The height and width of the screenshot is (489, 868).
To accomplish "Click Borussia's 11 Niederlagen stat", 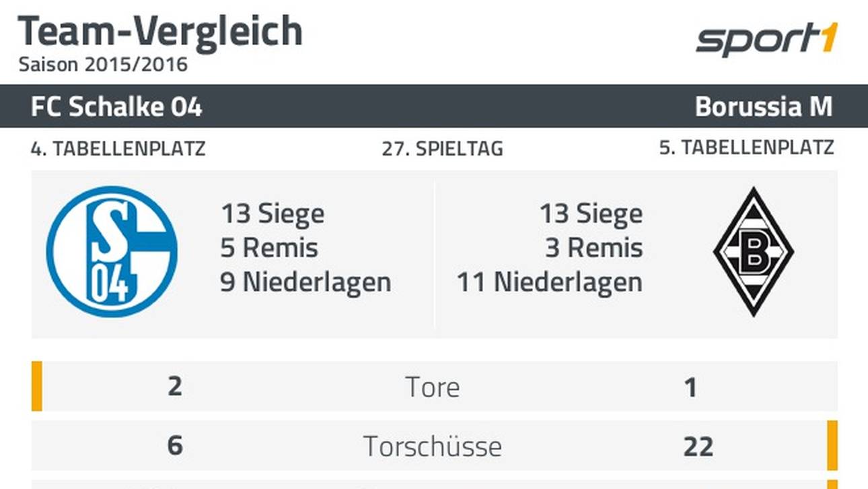I will (x=550, y=282).
